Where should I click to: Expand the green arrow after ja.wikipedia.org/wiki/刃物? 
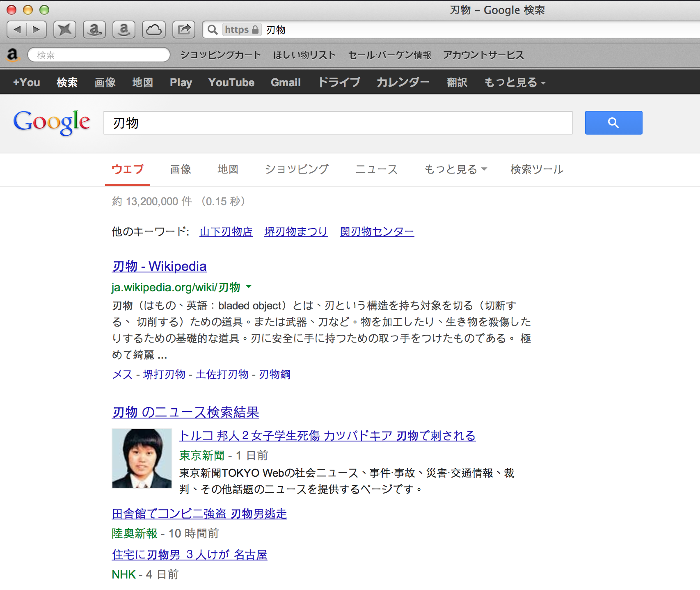(x=249, y=286)
